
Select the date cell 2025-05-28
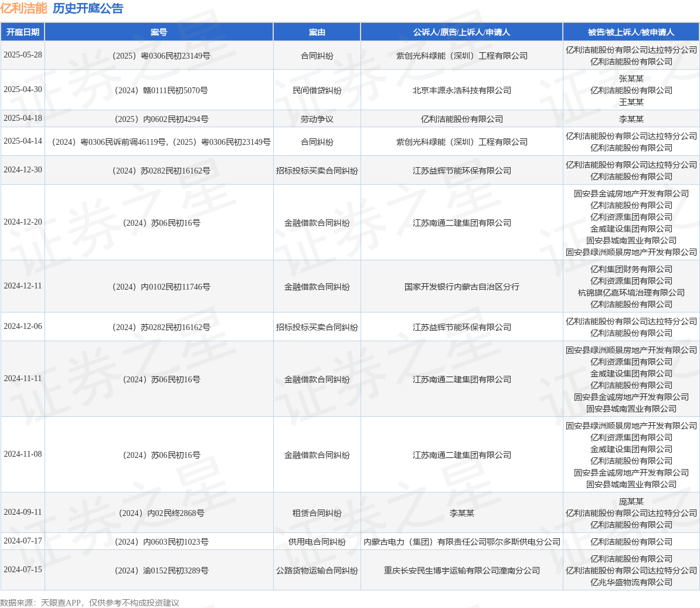pos(23,55)
